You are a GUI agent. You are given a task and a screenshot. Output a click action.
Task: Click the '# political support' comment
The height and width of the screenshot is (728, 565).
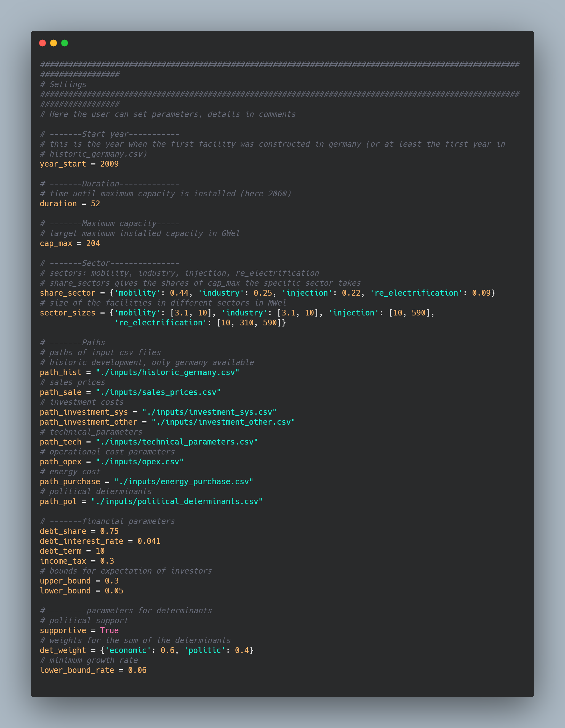coord(84,621)
